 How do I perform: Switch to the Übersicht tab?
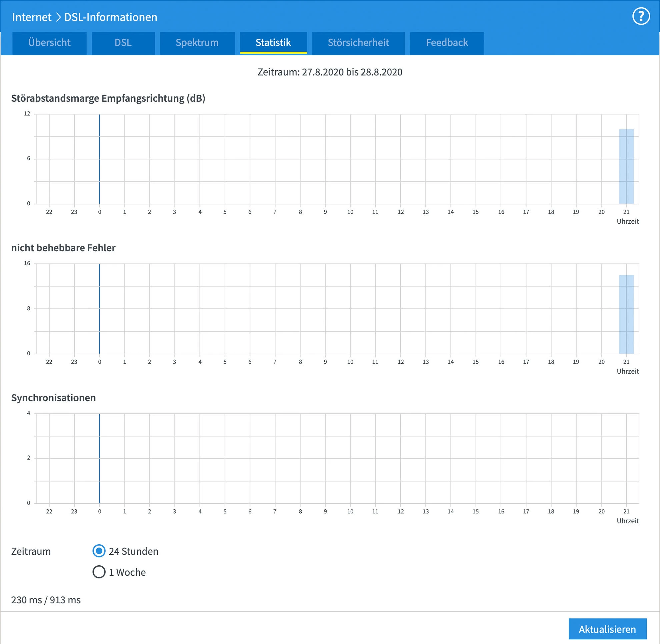[49, 43]
